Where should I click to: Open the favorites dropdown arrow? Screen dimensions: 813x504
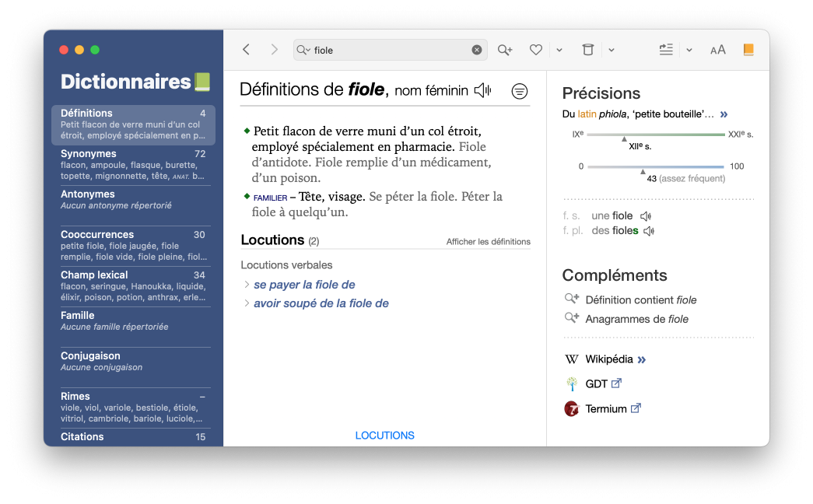coord(559,50)
